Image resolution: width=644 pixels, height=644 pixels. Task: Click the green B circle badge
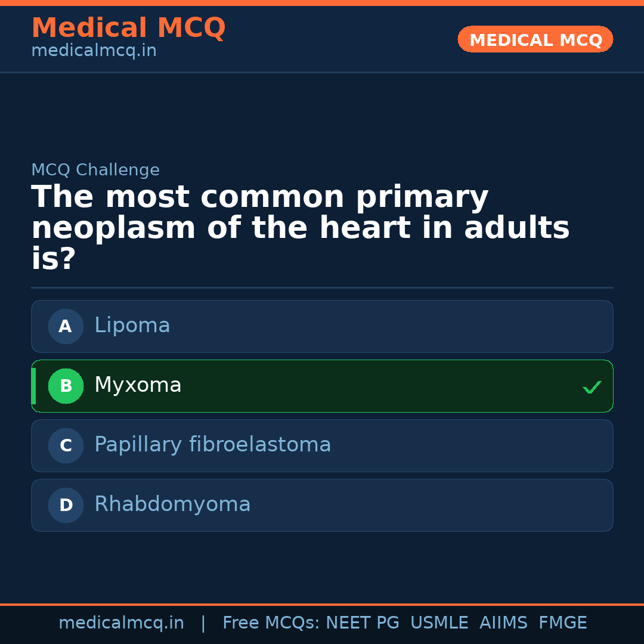click(x=66, y=386)
